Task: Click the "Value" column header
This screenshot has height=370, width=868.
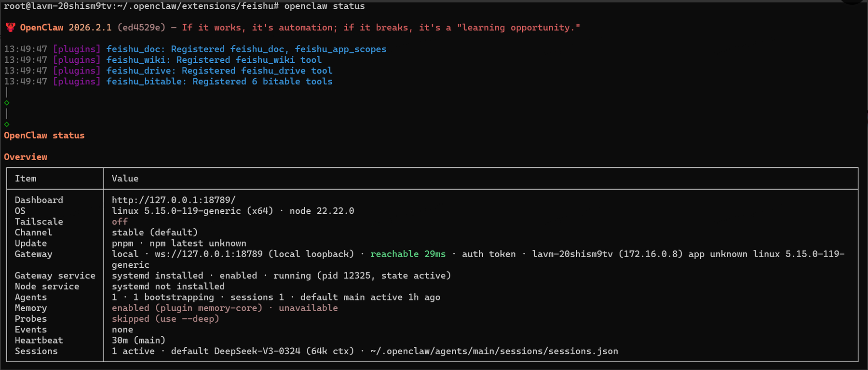Action: 125,178
